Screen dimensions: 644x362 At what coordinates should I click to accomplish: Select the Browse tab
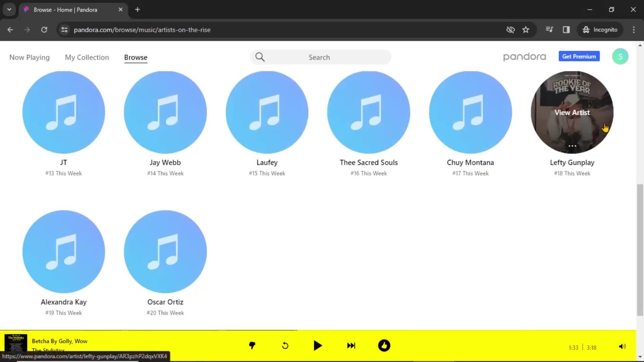pos(136,57)
